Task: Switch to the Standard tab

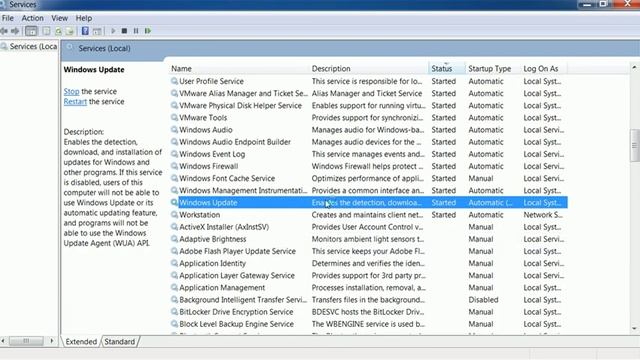Action: click(119, 342)
